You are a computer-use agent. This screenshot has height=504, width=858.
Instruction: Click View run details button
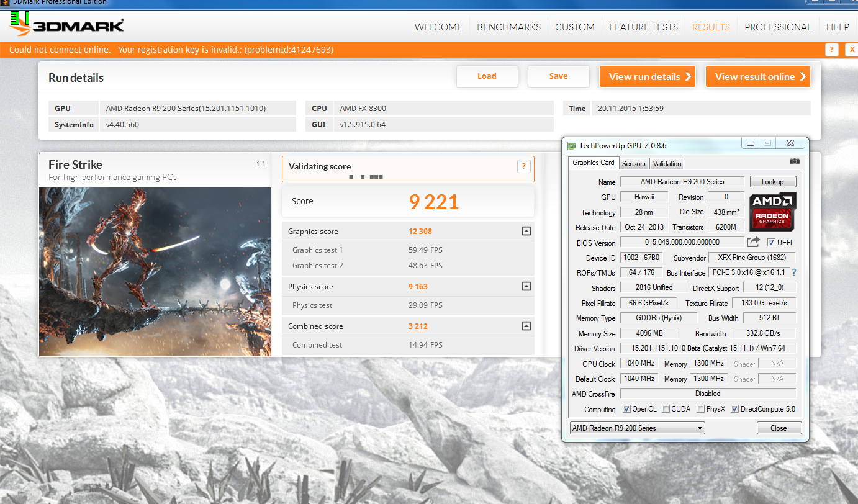647,76
